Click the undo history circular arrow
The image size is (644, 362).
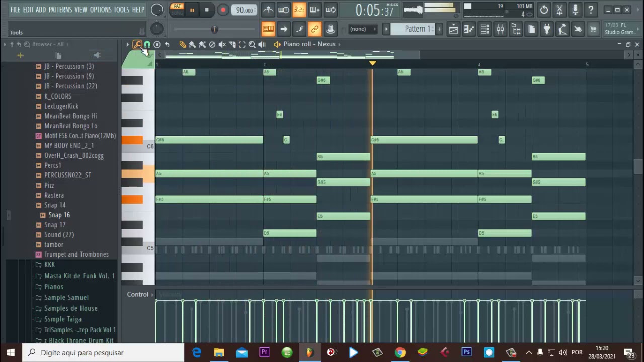pyautogui.click(x=544, y=10)
